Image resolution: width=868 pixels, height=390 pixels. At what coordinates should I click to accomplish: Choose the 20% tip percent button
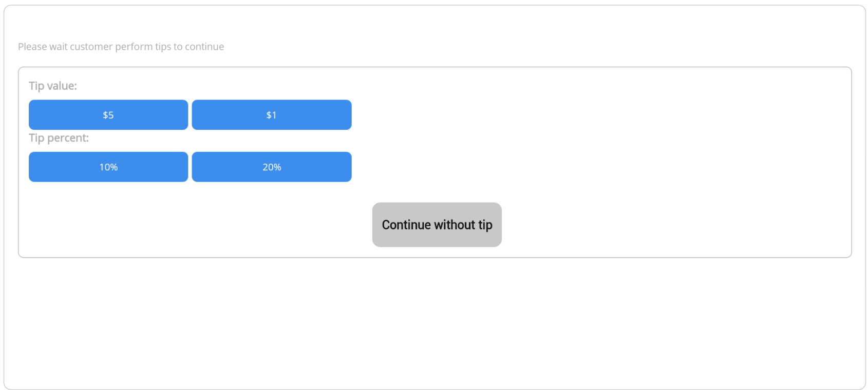[x=272, y=167]
